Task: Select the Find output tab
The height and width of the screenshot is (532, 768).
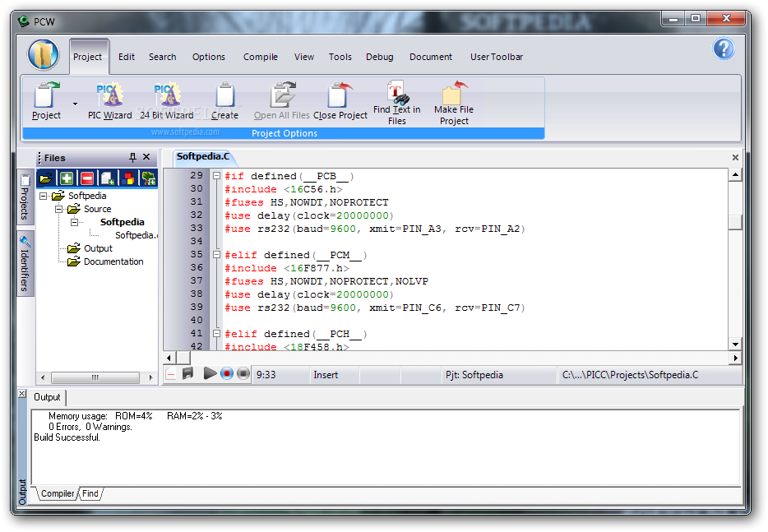Action: (x=90, y=493)
